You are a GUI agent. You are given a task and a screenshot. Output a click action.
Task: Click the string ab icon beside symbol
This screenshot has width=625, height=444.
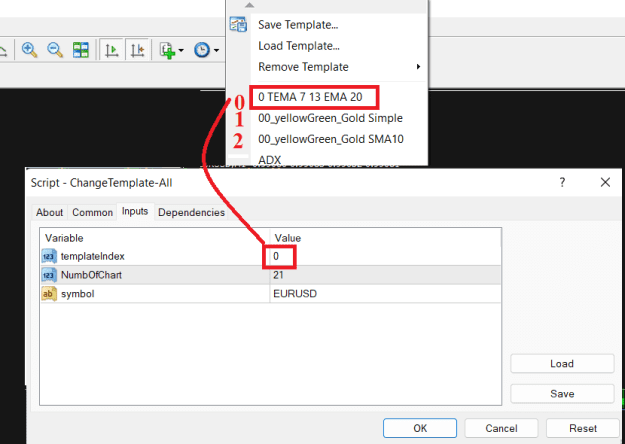pyautogui.click(x=49, y=294)
